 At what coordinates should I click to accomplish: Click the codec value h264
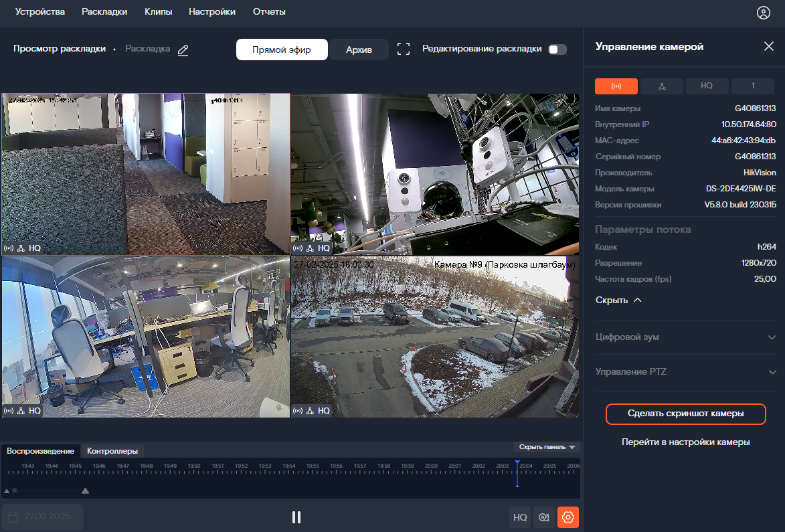click(766, 247)
